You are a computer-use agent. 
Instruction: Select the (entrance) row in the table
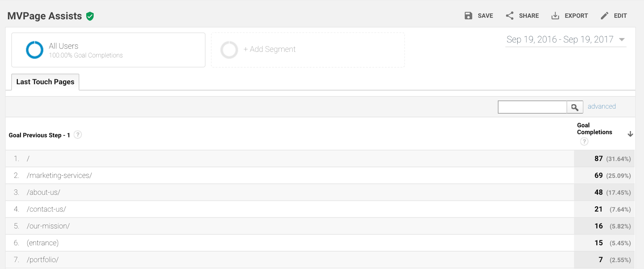click(x=42, y=242)
